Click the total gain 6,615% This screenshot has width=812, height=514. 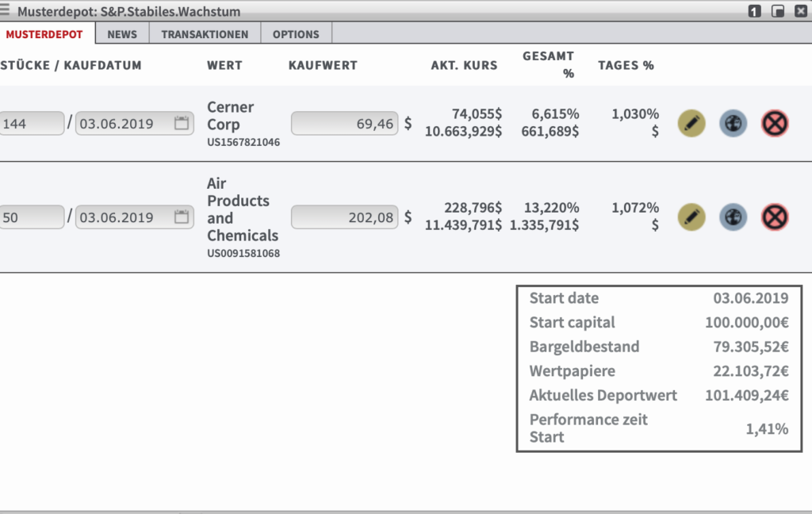coord(555,114)
